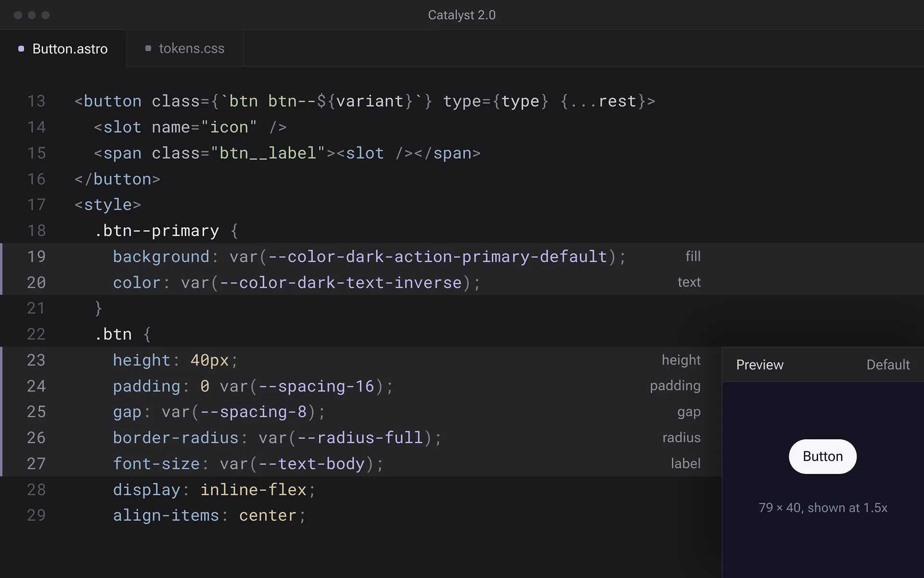Click the 'gap' annotation on line 25

689,412
